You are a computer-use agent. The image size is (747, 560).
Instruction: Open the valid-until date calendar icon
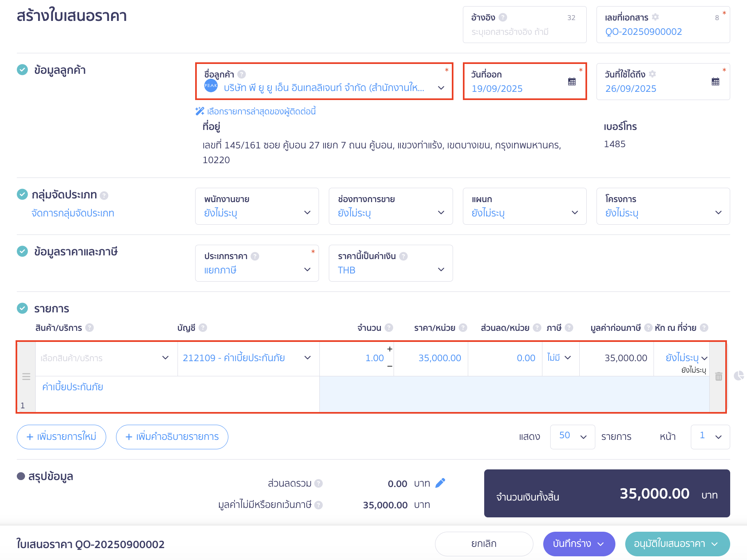[715, 82]
